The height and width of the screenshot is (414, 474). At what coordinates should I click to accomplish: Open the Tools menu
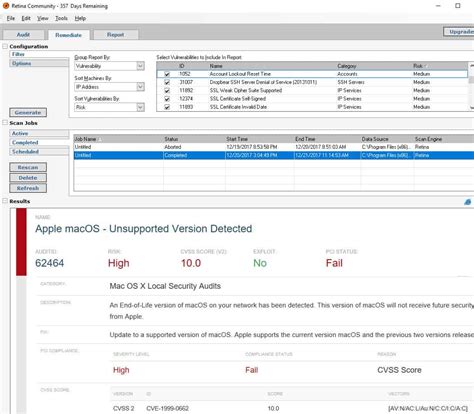coord(61,18)
